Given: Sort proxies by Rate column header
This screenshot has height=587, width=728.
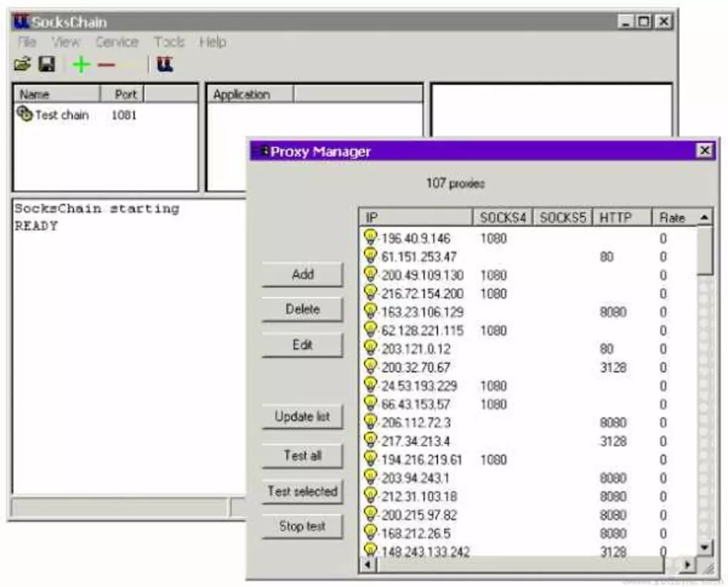Looking at the screenshot, I should pos(674,217).
